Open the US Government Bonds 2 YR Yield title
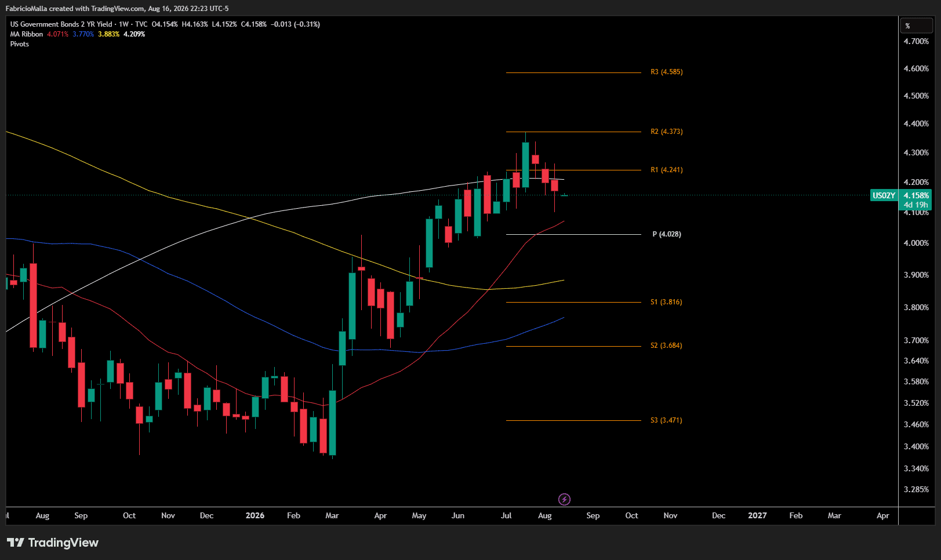The width and height of the screenshot is (941, 560). point(61,24)
